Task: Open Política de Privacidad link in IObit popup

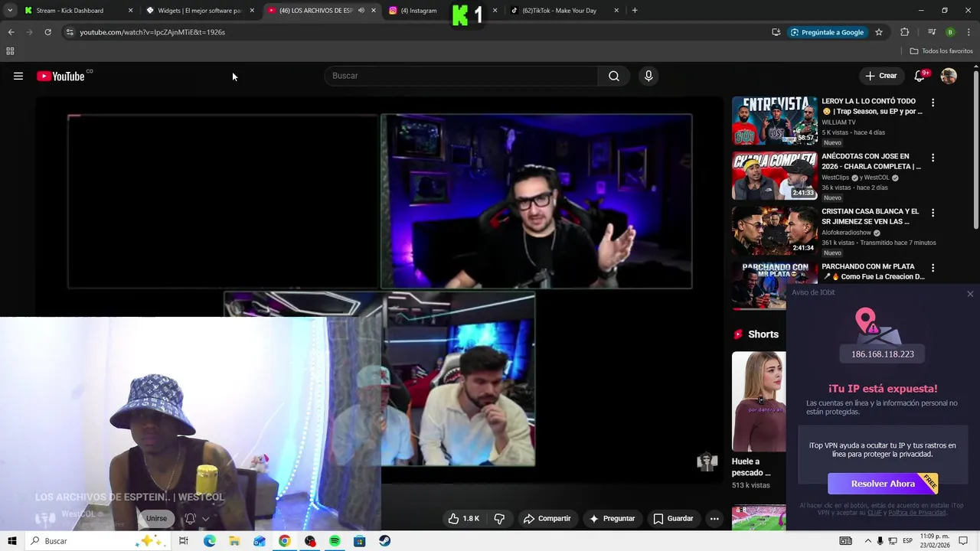Action: click(917, 513)
